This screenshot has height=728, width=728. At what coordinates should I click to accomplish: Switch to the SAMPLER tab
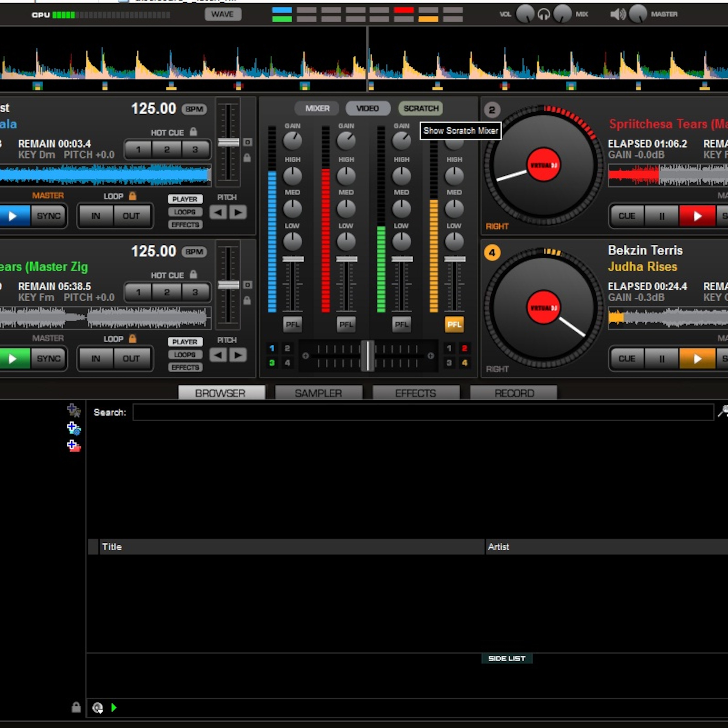[x=318, y=393]
